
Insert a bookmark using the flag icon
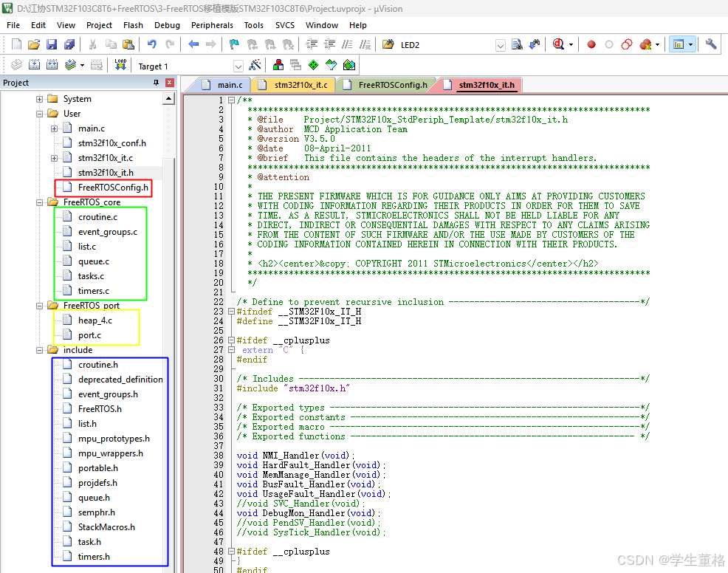click(x=234, y=44)
